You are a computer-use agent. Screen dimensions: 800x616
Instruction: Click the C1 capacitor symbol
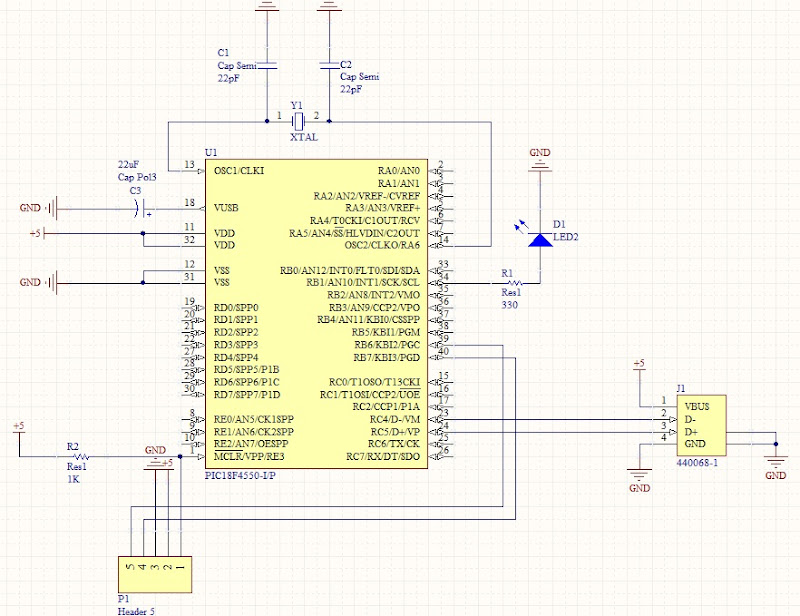point(266,66)
